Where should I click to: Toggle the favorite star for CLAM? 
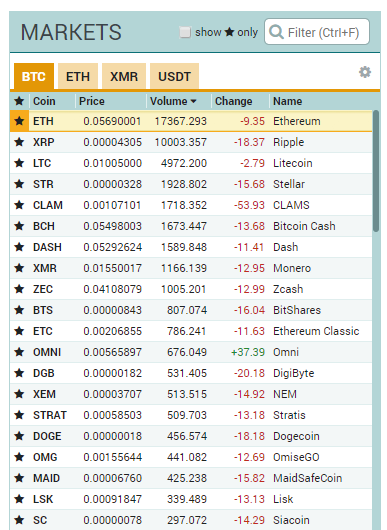19,205
